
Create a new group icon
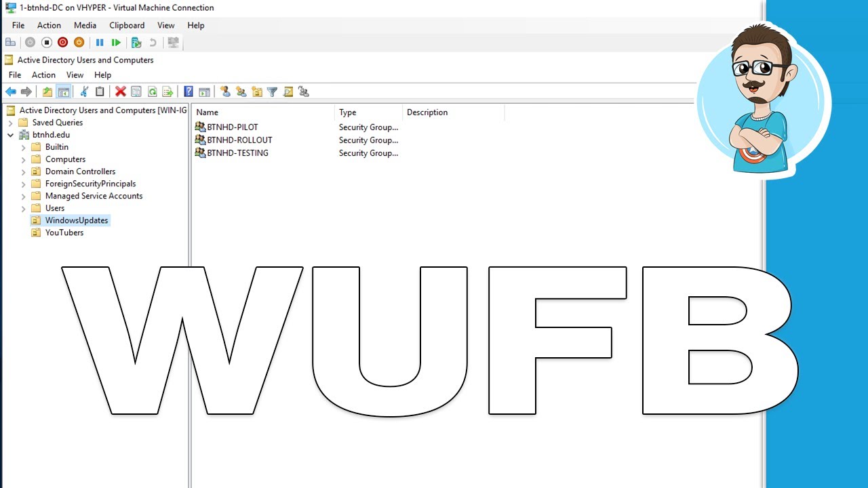pyautogui.click(x=241, y=91)
